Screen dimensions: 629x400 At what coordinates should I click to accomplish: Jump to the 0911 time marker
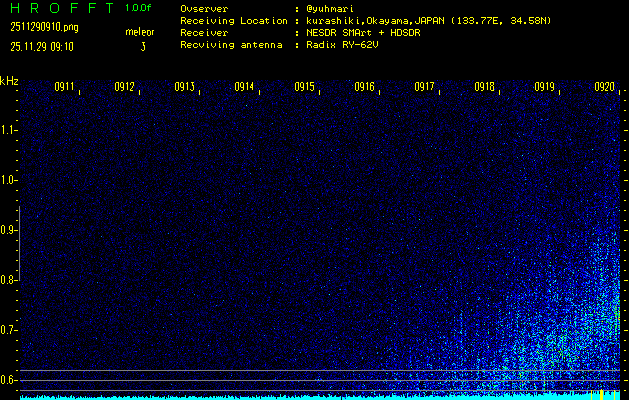[x=64, y=87]
